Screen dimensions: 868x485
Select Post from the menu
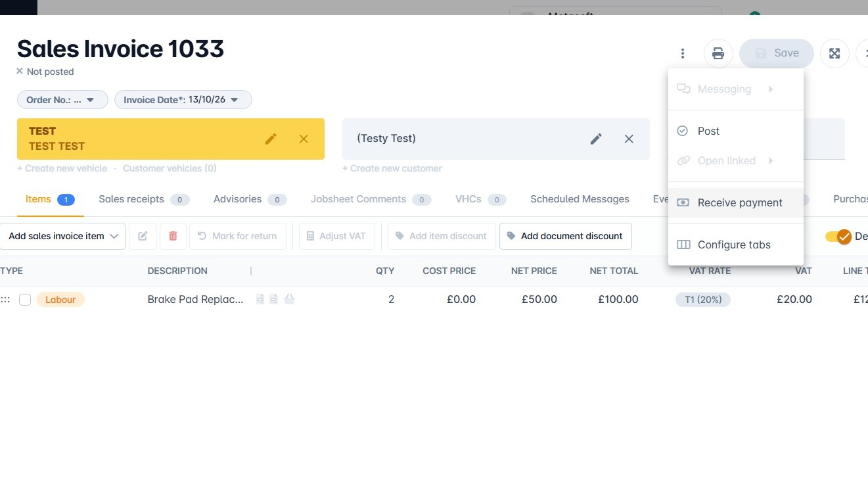[735, 131]
